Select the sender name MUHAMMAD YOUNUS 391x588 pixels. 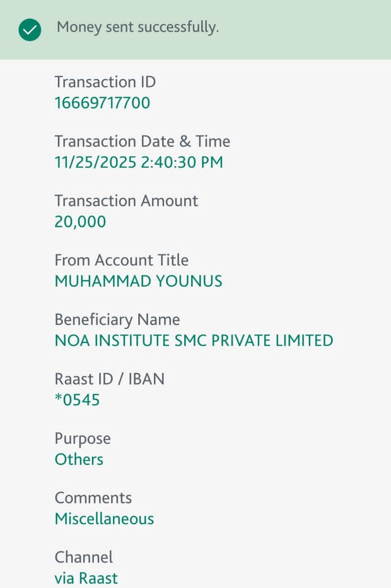coord(138,281)
